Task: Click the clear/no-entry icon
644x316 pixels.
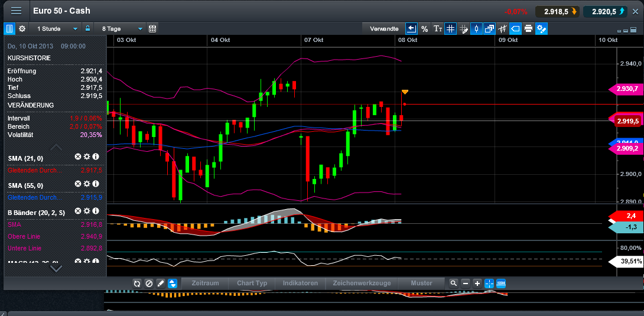Action: click(149, 283)
